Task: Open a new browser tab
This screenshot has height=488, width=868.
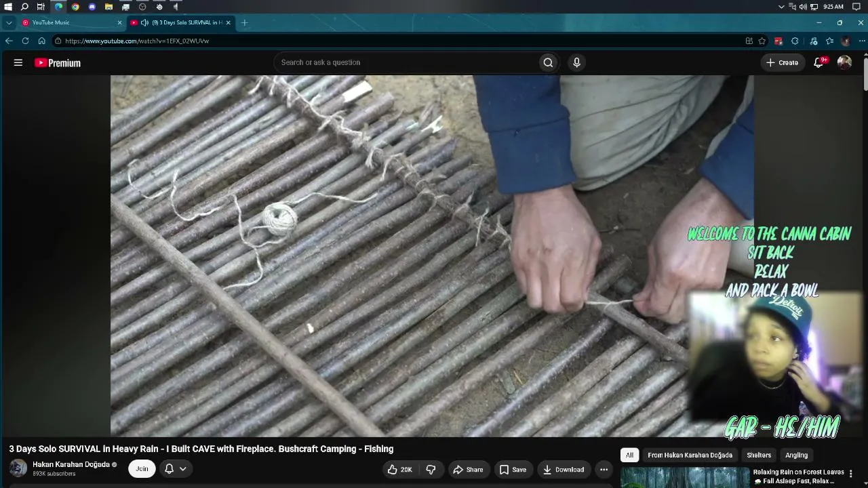Action: point(244,22)
